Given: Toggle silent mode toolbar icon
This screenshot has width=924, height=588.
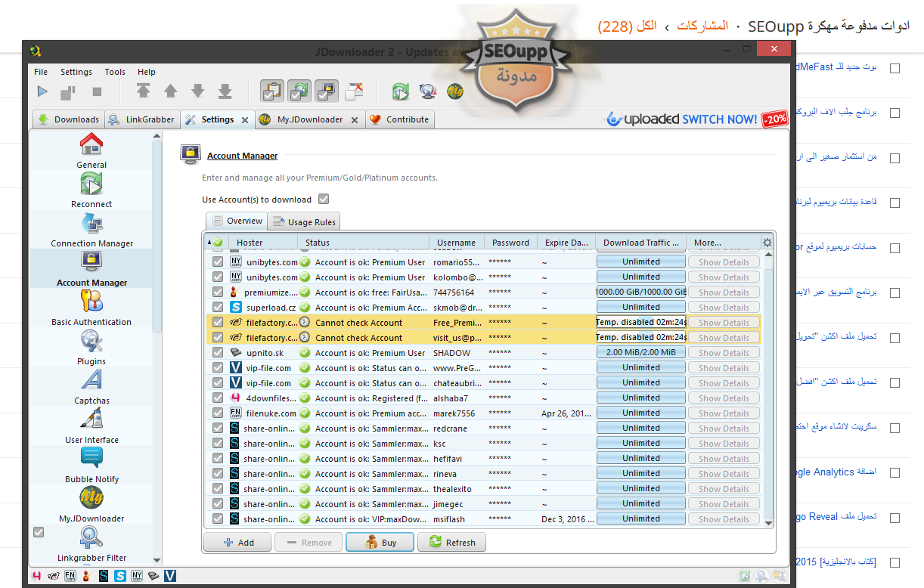Looking at the screenshot, I should (355, 91).
